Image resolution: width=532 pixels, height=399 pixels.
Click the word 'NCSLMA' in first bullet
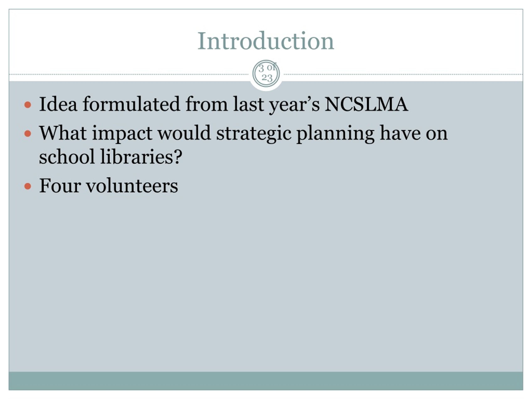tap(366, 104)
